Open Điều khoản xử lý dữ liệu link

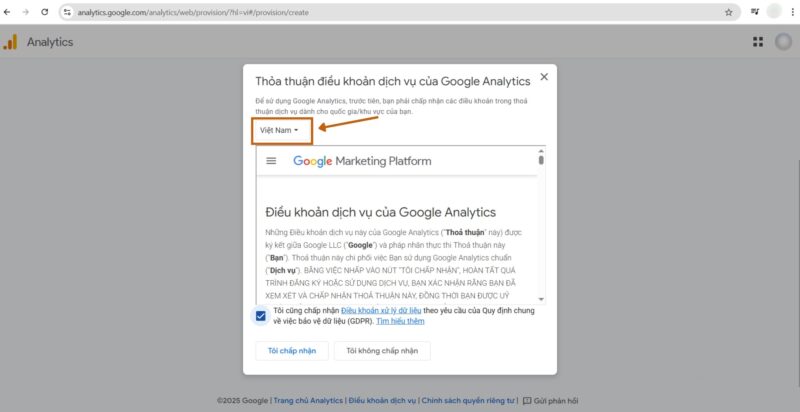[381, 311]
